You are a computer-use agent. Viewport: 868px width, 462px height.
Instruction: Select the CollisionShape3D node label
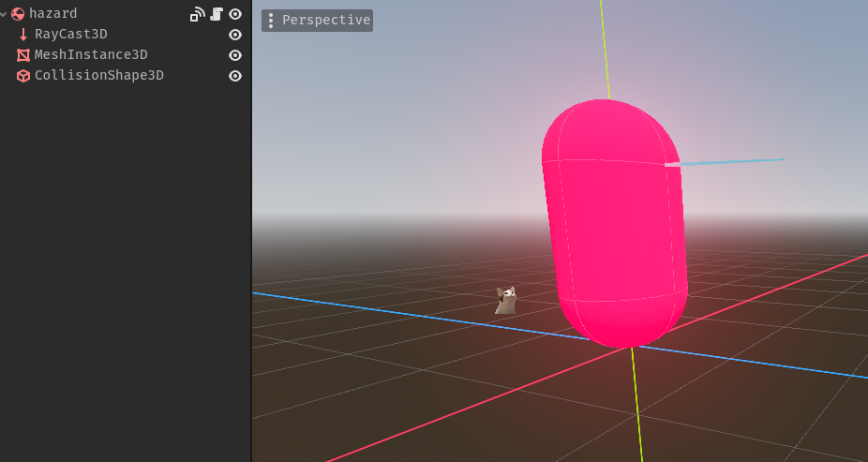(x=99, y=76)
